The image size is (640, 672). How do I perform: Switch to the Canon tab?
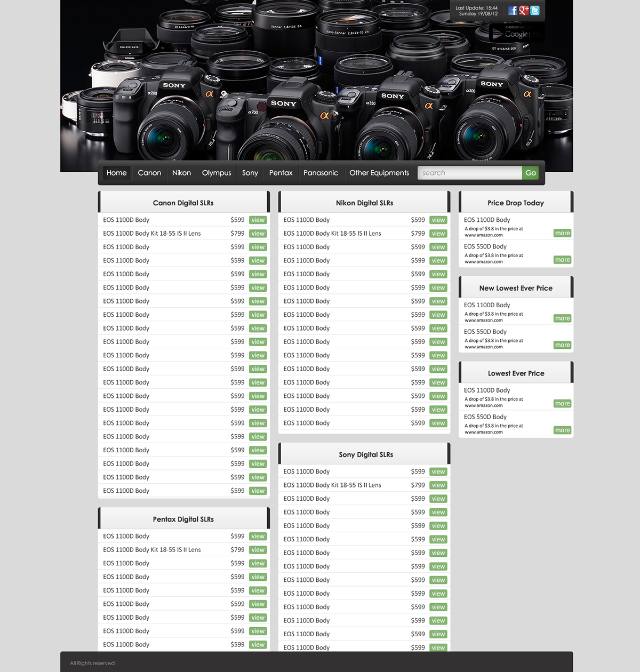point(149,173)
